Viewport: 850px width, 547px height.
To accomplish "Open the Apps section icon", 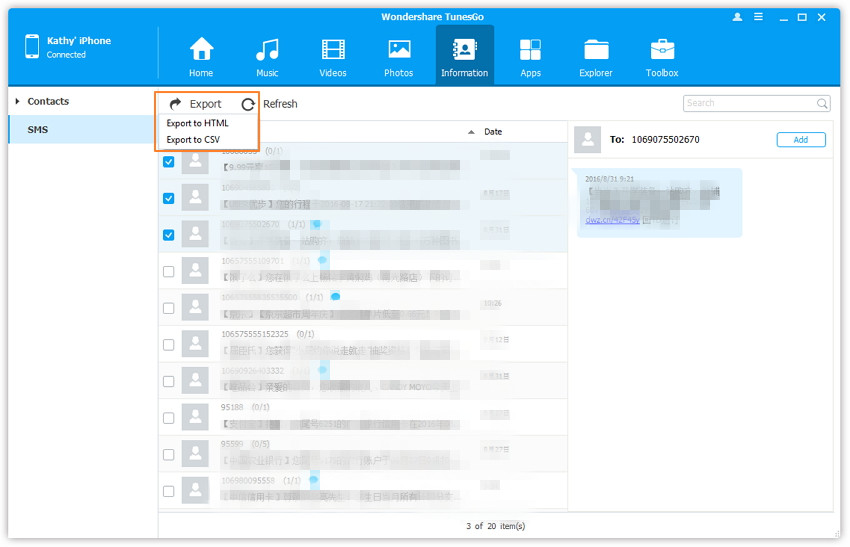I will tap(530, 51).
